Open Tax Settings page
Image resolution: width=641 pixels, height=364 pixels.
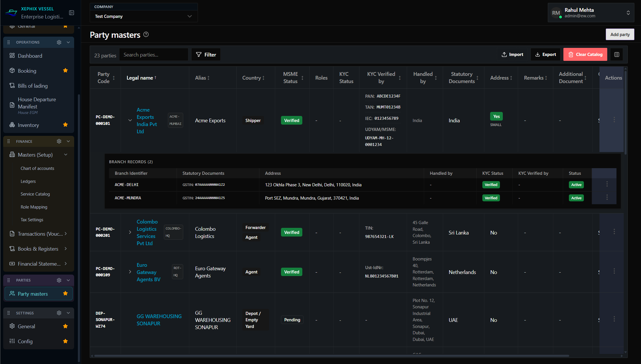click(x=32, y=220)
